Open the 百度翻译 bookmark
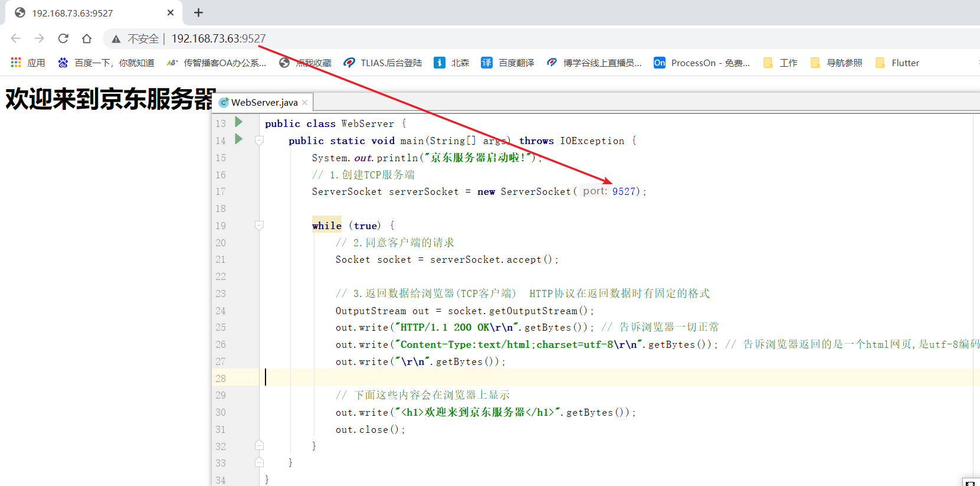Viewport: 980px width, 486px height. tap(507, 63)
